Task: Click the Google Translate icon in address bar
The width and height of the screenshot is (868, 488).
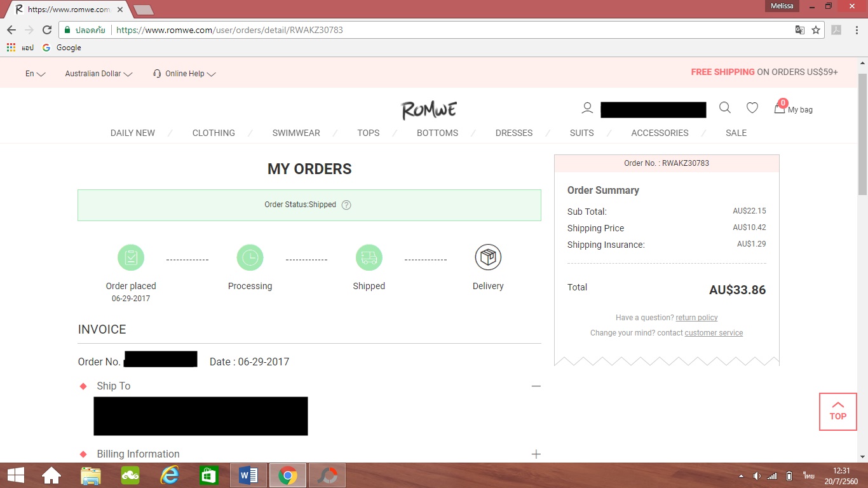Action: point(800,30)
